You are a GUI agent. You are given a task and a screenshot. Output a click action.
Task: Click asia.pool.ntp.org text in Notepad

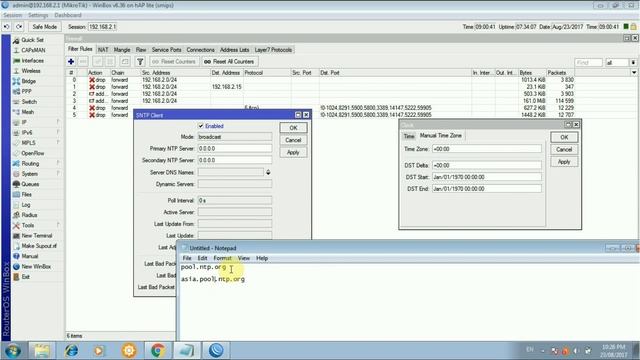213,279
